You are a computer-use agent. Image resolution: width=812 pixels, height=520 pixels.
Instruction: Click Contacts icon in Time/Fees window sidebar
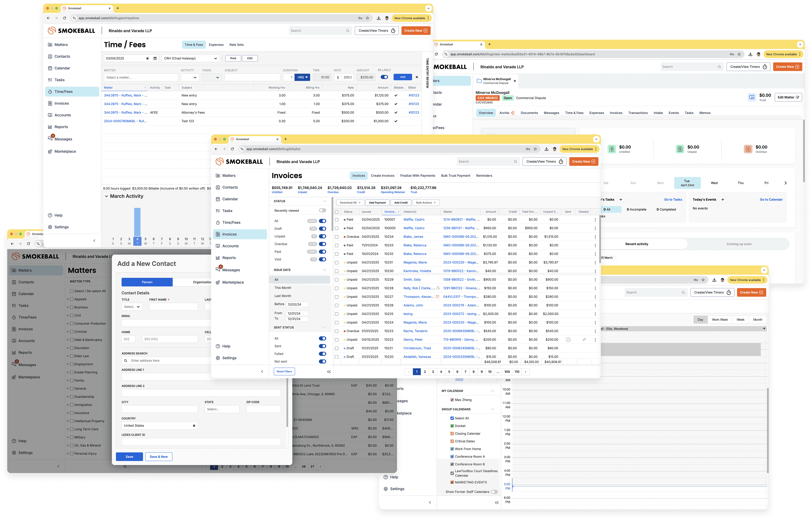(x=50, y=56)
